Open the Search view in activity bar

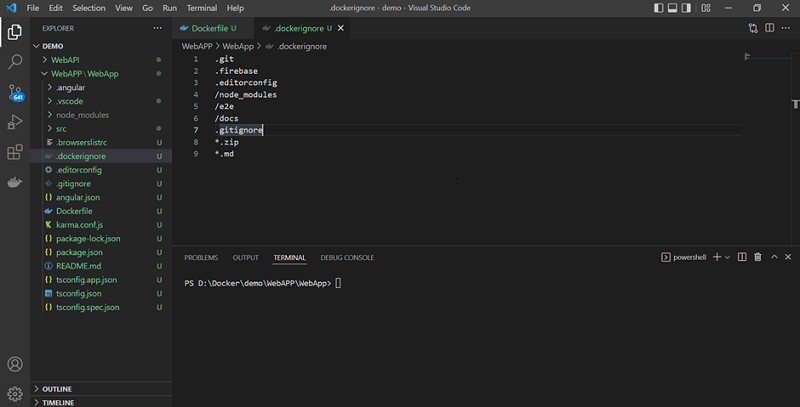pos(15,61)
